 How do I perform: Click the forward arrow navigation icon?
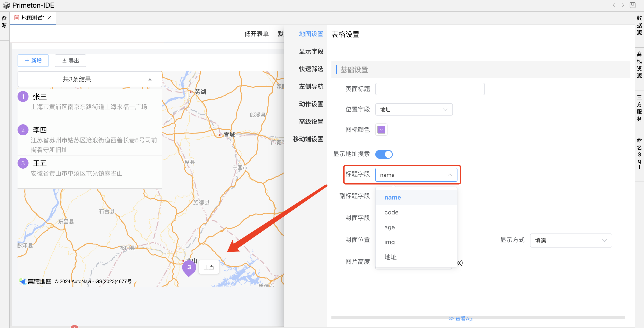[x=623, y=5]
